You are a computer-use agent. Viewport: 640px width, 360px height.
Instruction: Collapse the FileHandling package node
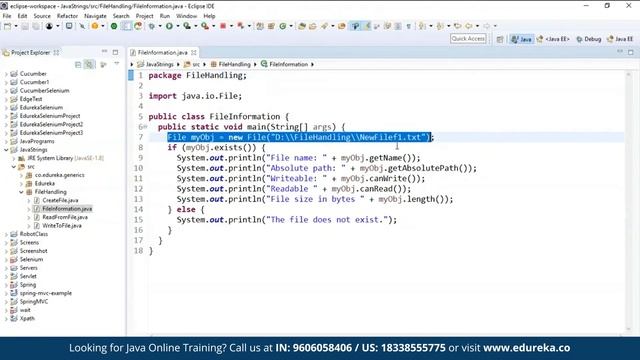(21, 192)
